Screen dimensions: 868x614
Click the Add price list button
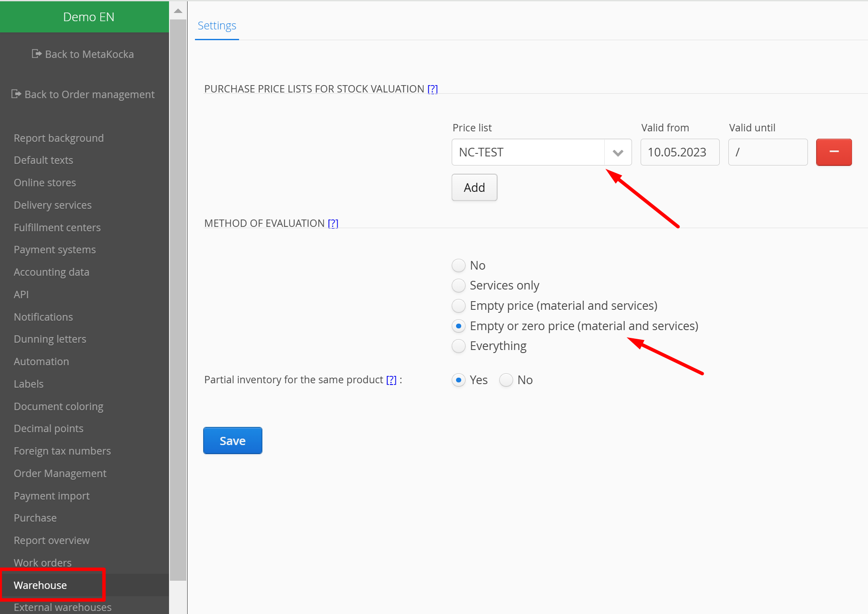[x=474, y=188]
